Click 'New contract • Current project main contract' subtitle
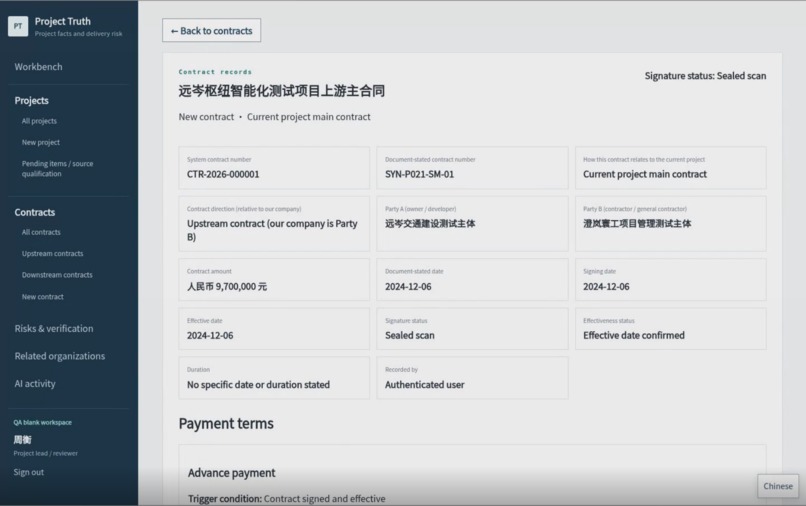806x506 pixels. click(x=274, y=117)
